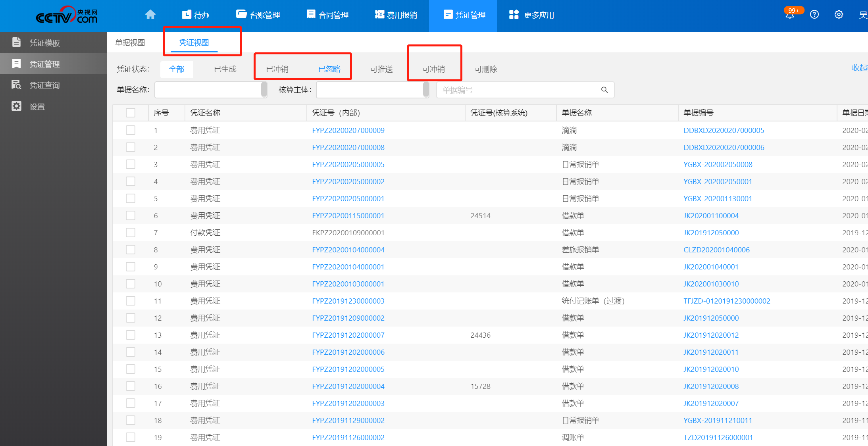Check the checkbox for row 10
This screenshot has width=868, height=446.
click(131, 284)
